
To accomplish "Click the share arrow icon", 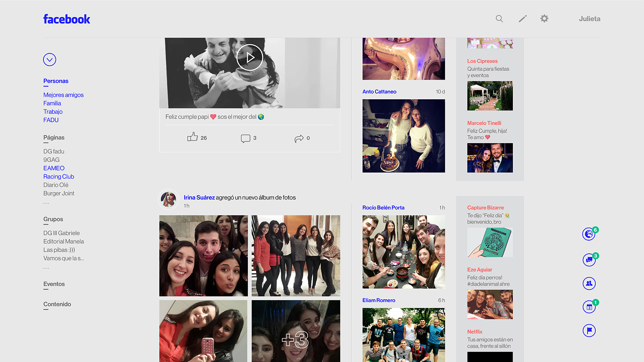I will pos(299,138).
